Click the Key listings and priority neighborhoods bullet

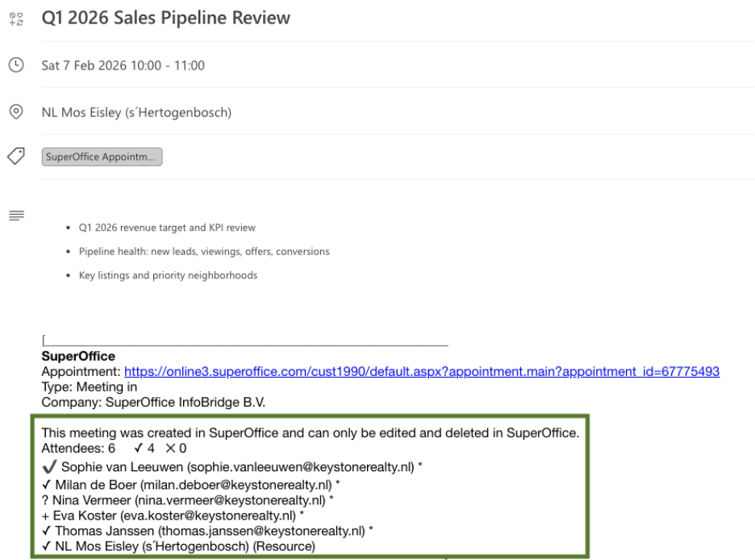pos(168,275)
